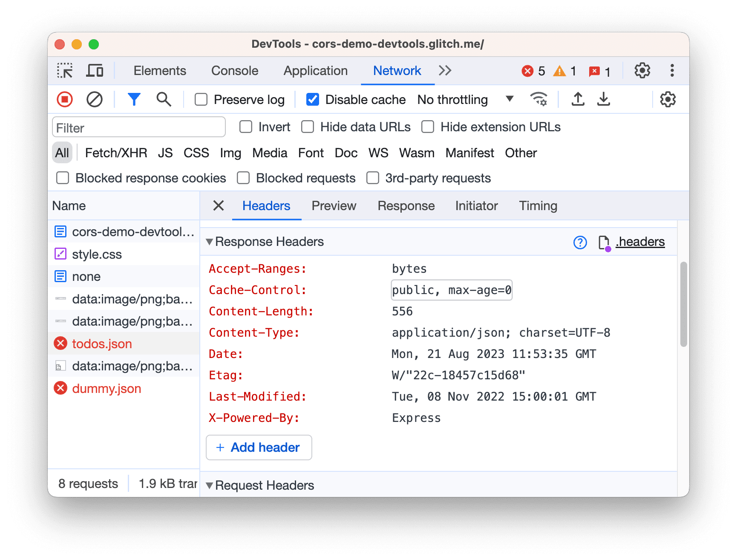Image resolution: width=737 pixels, height=560 pixels.
Task: Open the .headers link
Action: [640, 242]
